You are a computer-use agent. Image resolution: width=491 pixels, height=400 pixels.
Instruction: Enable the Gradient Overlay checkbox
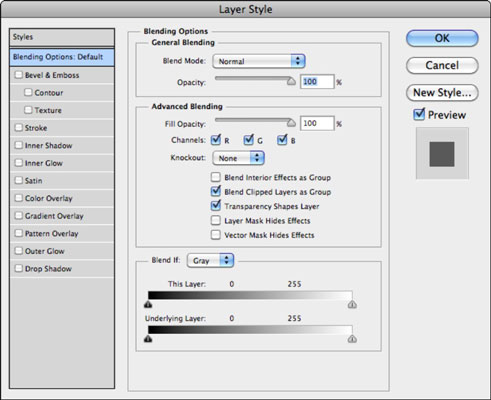[x=19, y=216]
